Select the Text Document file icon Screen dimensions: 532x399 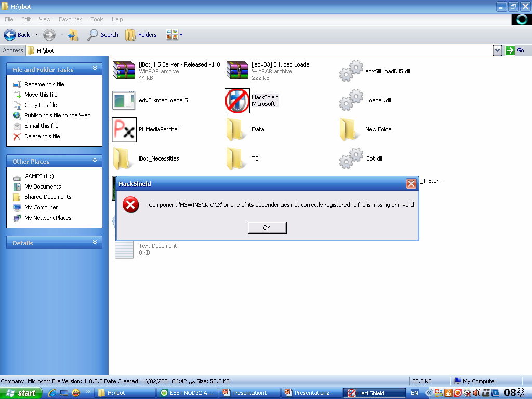(x=124, y=249)
